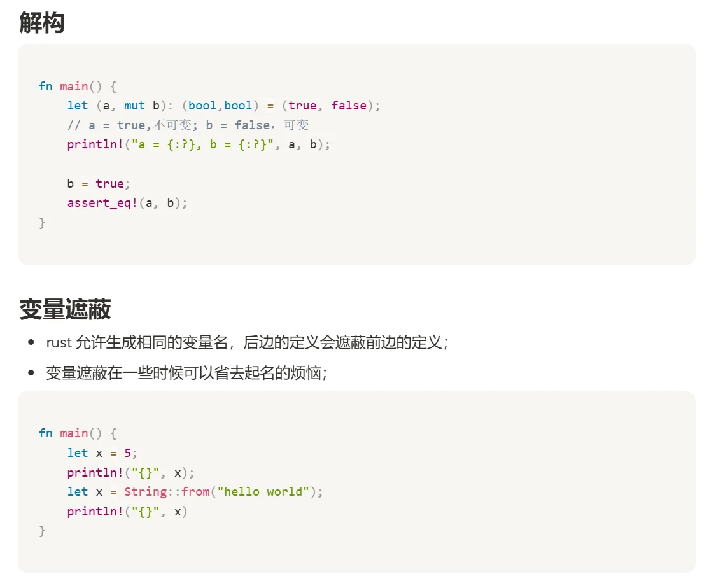Click the 变量遮蔽 heading
The image size is (716, 588).
tap(65, 309)
